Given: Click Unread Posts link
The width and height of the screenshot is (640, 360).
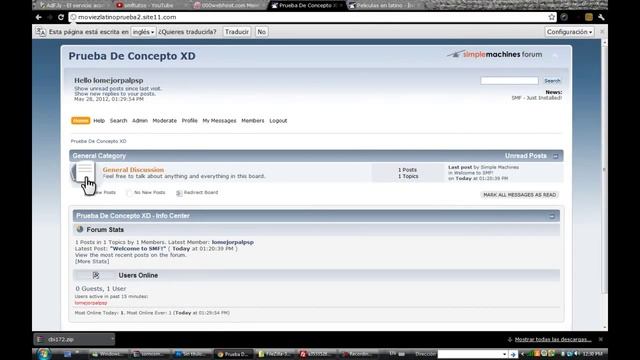Looking at the screenshot, I should pos(526,156).
